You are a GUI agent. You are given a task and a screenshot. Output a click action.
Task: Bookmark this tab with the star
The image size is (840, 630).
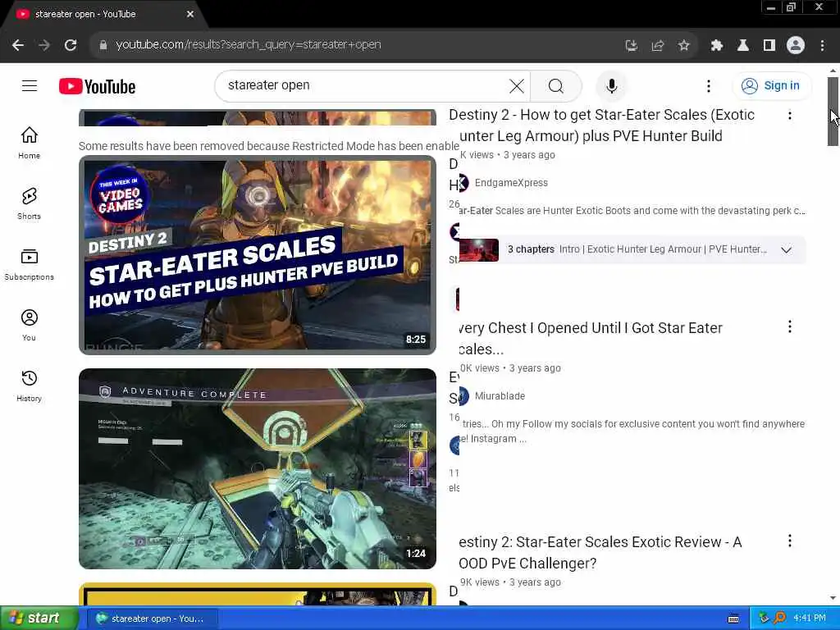point(683,46)
